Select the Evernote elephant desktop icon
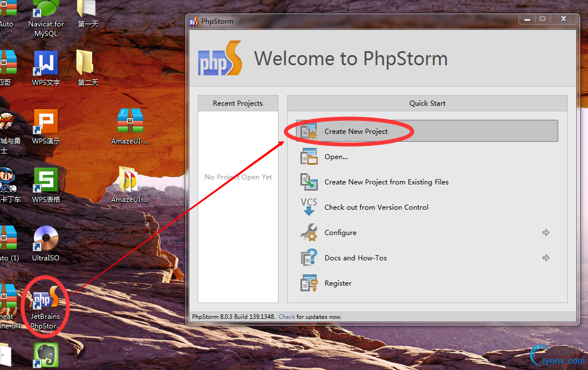The height and width of the screenshot is (370, 588). coord(45,355)
